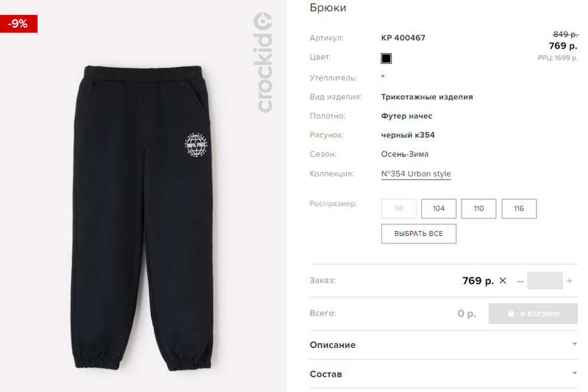This screenshot has height=392, width=588.
Task: Expand the Описание section
Action: [x=443, y=345]
